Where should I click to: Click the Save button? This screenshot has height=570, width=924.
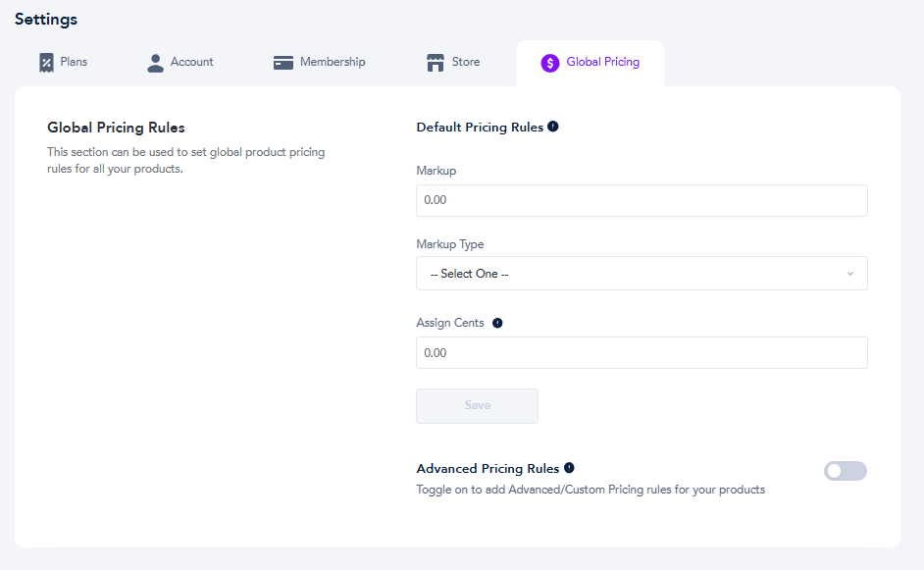[x=477, y=405]
